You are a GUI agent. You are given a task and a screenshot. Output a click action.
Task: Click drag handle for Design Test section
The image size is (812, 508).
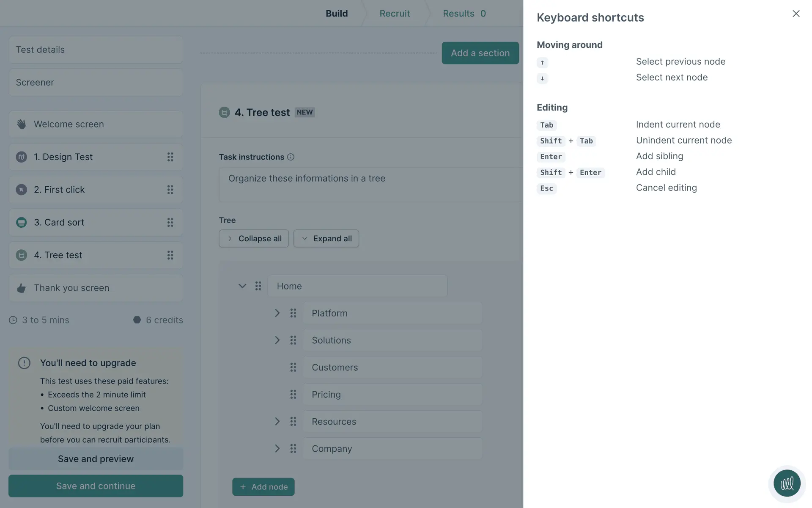tap(170, 157)
